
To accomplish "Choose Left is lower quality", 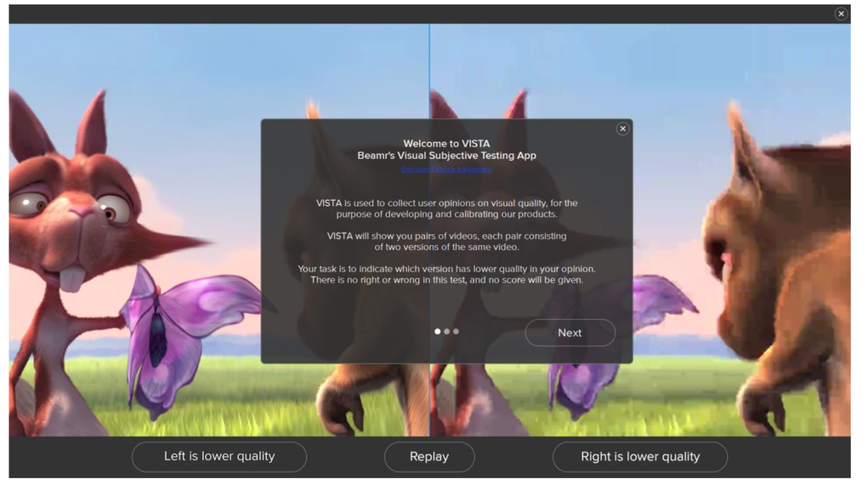I will [219, 457].
